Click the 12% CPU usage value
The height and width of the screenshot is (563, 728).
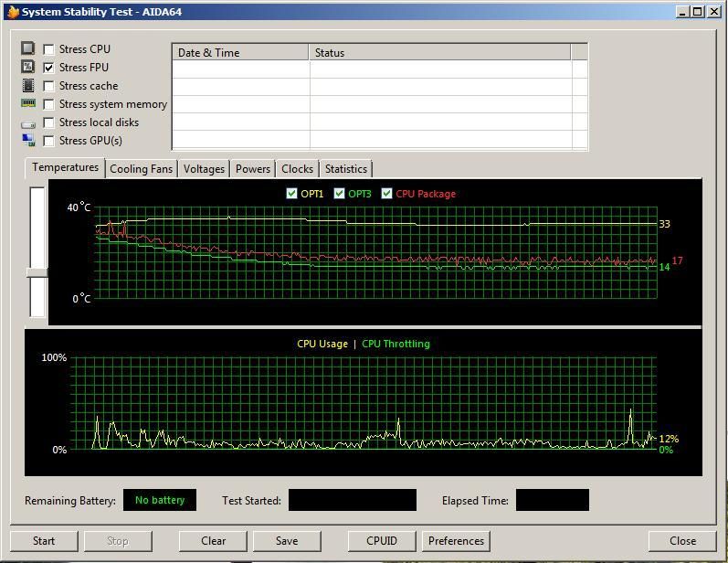669,439
